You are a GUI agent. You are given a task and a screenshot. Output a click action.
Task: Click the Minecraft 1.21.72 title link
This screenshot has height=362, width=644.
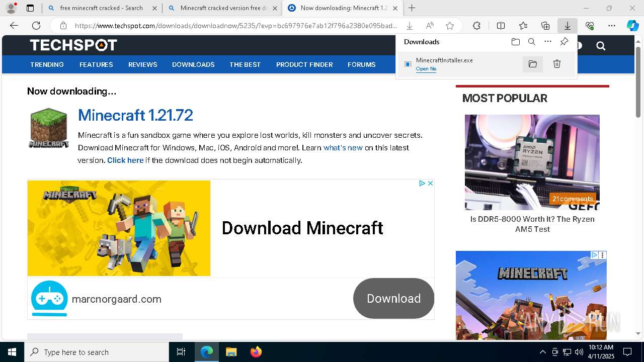click(135, 115)
